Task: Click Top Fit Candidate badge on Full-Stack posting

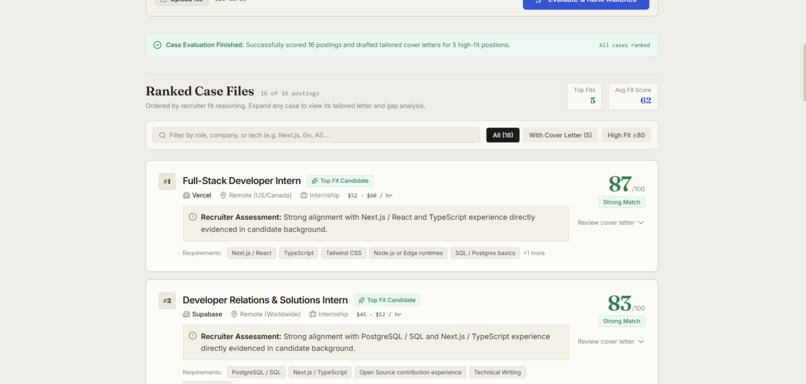Action: pyautogui.click(x=340, y=181)
